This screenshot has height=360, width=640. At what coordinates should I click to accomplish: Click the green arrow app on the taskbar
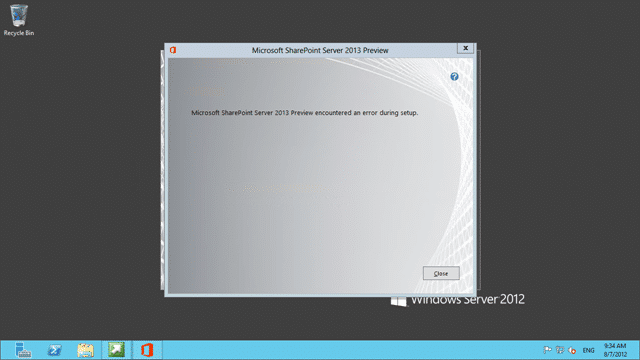116,350
